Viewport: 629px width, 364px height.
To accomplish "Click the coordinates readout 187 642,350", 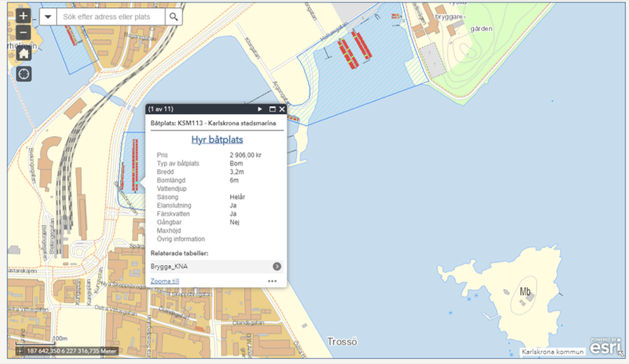I will pyautogui.click(x=71, y=351).
